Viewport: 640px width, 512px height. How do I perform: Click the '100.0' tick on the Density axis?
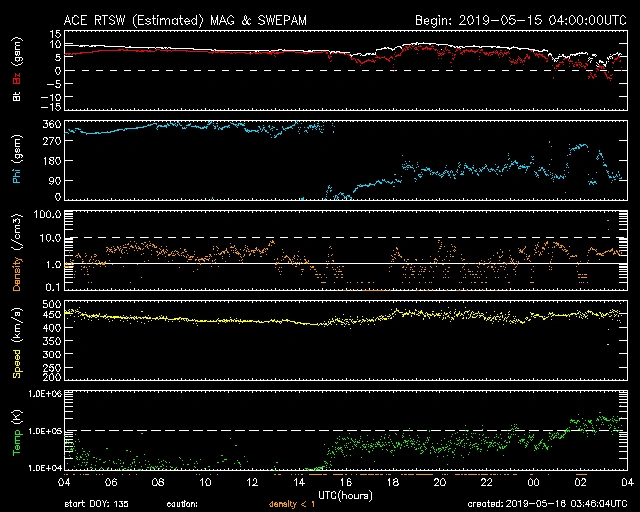(x=48, y=214)
